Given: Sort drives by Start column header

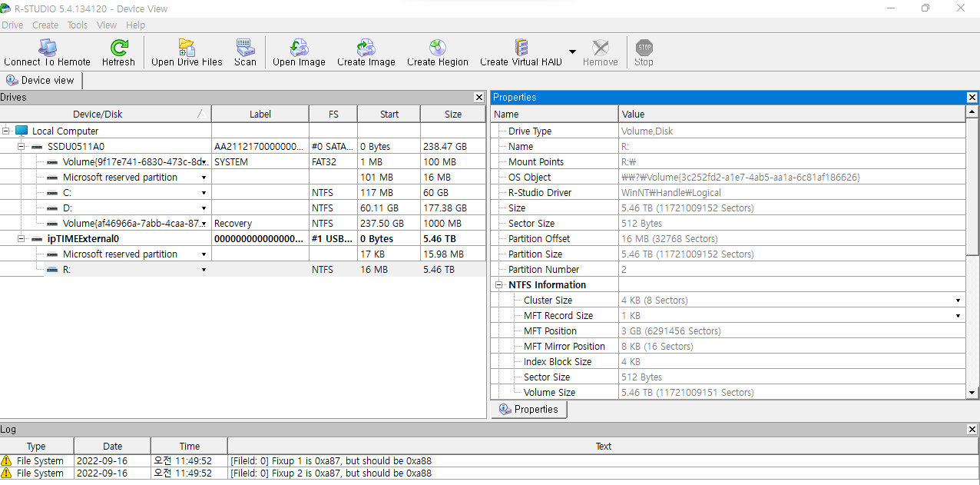Looking at the screenshot, I should tap(389, 114).
